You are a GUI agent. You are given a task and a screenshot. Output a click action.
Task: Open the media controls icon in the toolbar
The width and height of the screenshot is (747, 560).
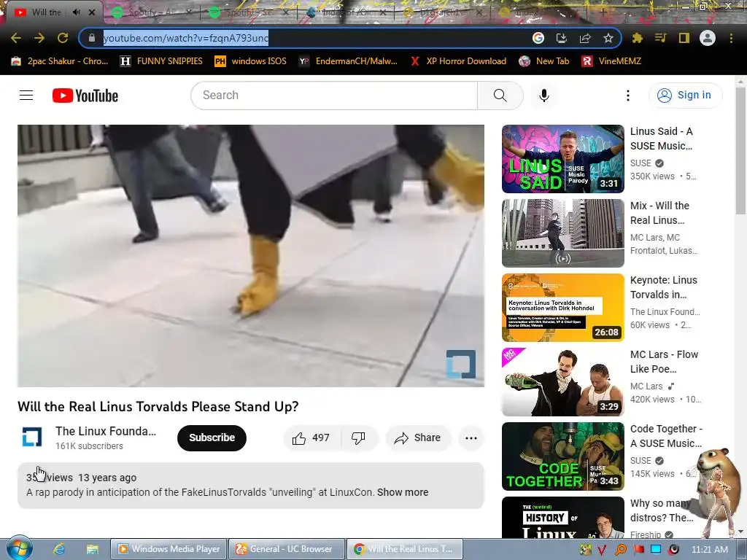pyautogui.click(x=661, y=38)
